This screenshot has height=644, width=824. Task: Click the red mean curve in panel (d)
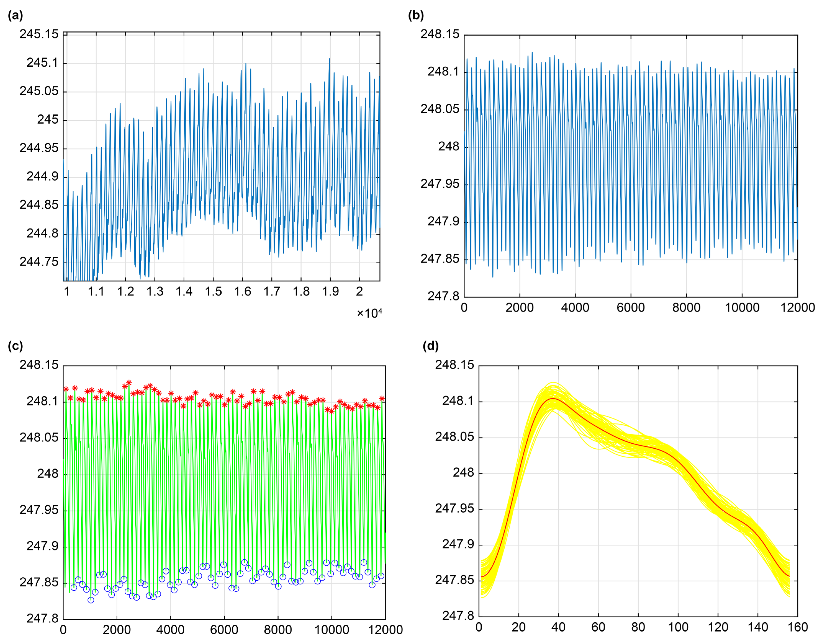[638, 445]
